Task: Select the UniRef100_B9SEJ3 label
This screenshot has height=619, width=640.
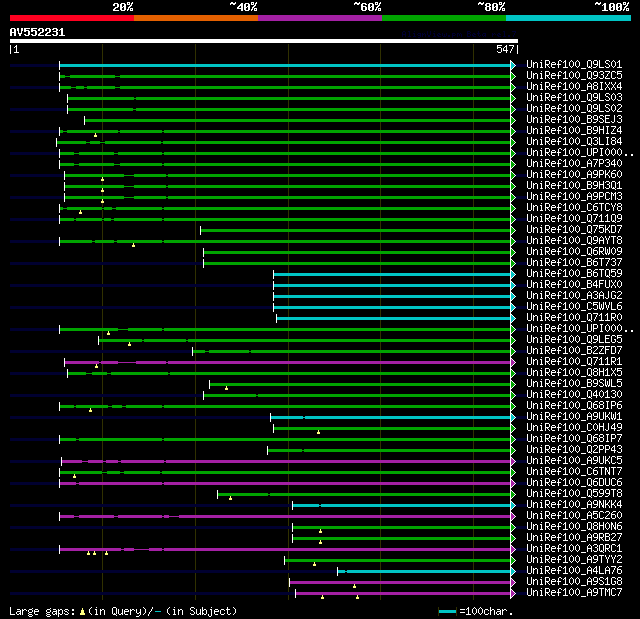Action: coord(574,120)
